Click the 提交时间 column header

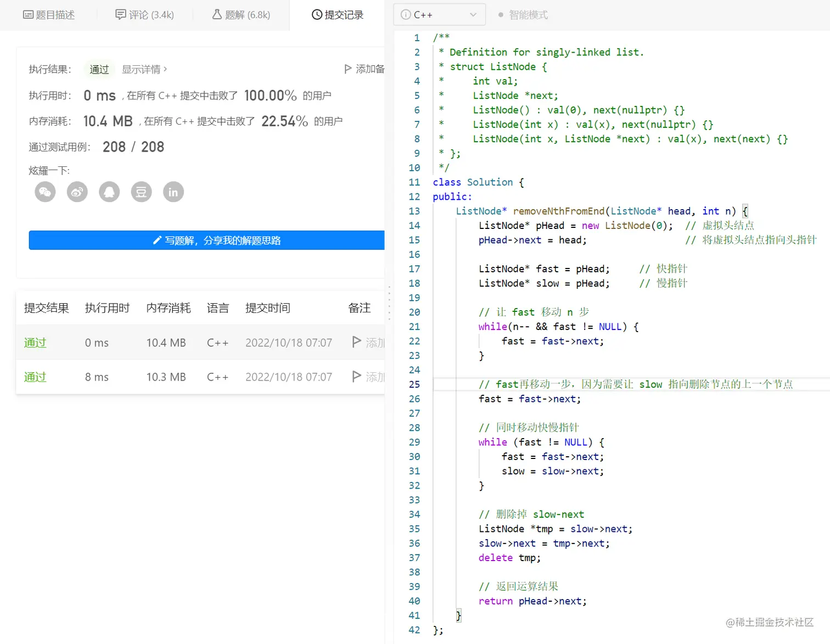tap(268, 308)
